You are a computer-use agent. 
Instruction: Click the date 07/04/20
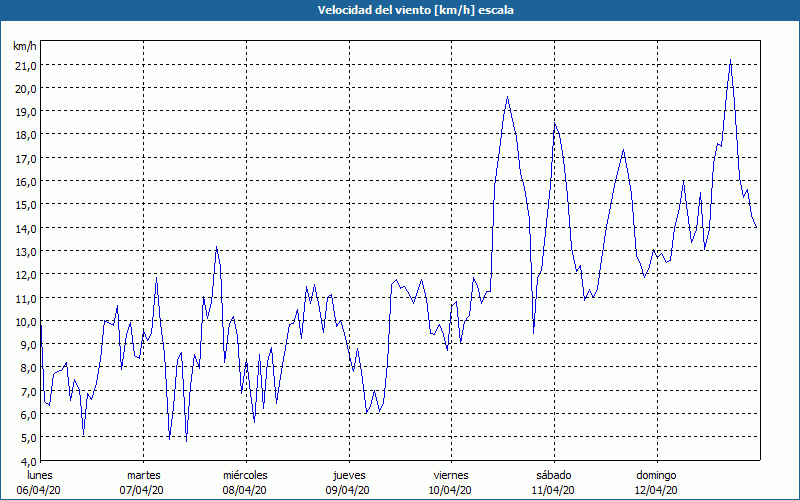point(142,490)
